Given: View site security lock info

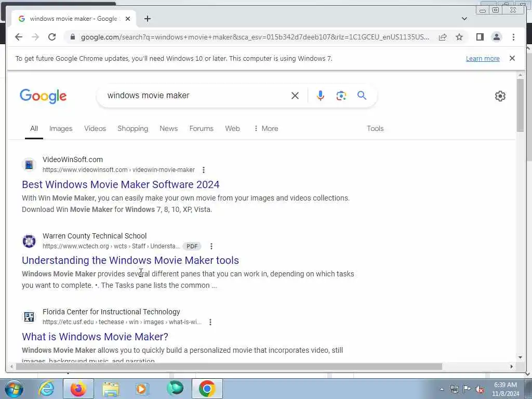Looking at the screenshot, I should [x=72, y=37].
